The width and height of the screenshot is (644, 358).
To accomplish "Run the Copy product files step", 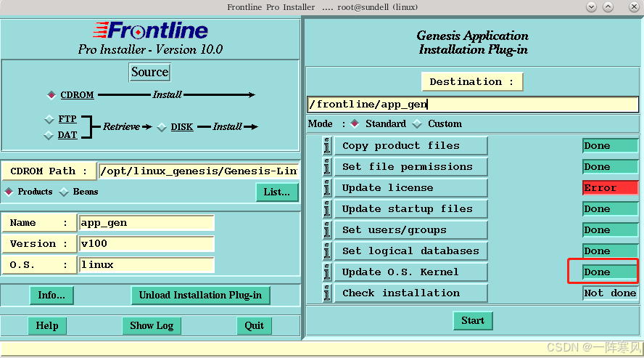I will pyautogui.click(x=410, y=146).
